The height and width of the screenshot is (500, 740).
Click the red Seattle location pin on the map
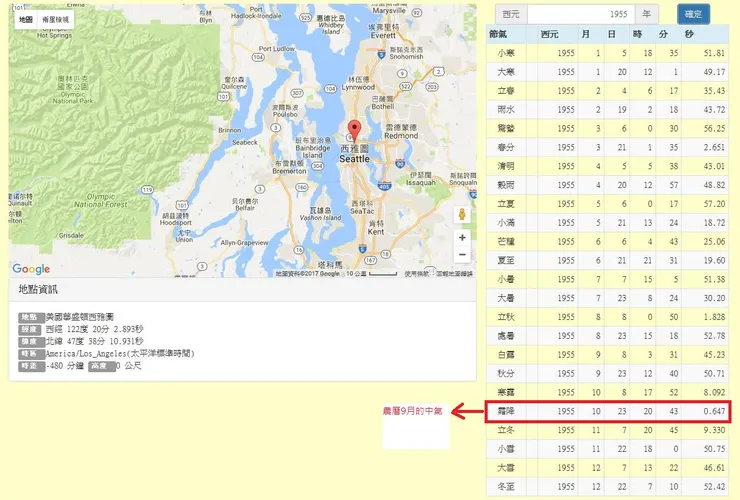[x=354, y=131]
